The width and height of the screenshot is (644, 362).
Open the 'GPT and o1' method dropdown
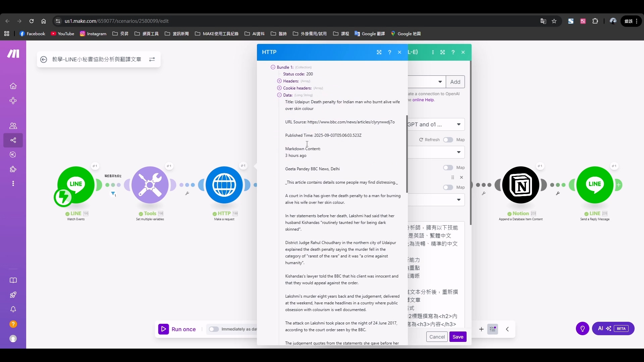[x=436, y=125]
